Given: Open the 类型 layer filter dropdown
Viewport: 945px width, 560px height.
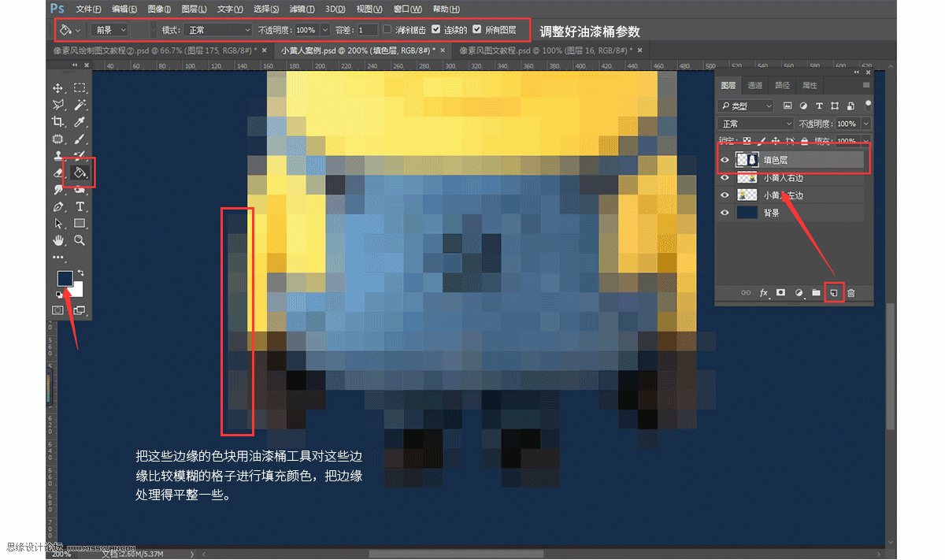Looking at the screenshot, I should pyautogui.click(x=746, y=106).
